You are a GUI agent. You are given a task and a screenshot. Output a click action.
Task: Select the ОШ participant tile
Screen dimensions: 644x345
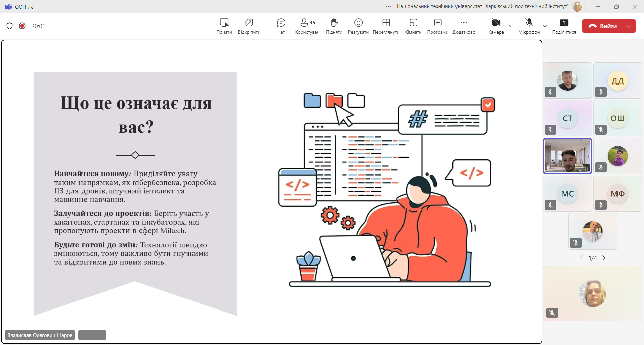pyautogui.click(x=618, y=118)
